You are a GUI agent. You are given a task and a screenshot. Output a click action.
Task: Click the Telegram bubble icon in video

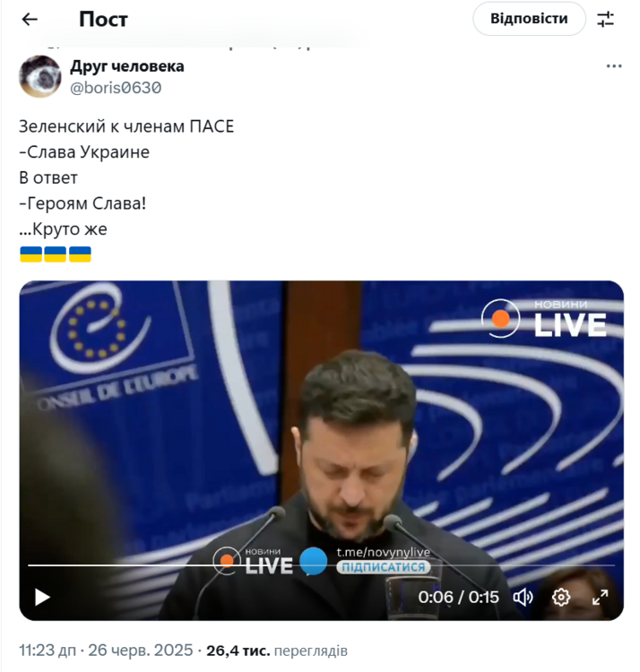click(314, 561)
